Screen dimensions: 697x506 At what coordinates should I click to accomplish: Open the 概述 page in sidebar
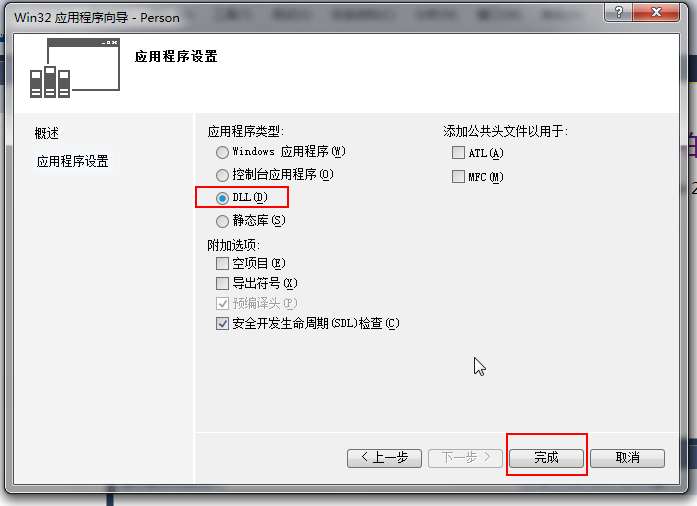click(x=47, y=133)
